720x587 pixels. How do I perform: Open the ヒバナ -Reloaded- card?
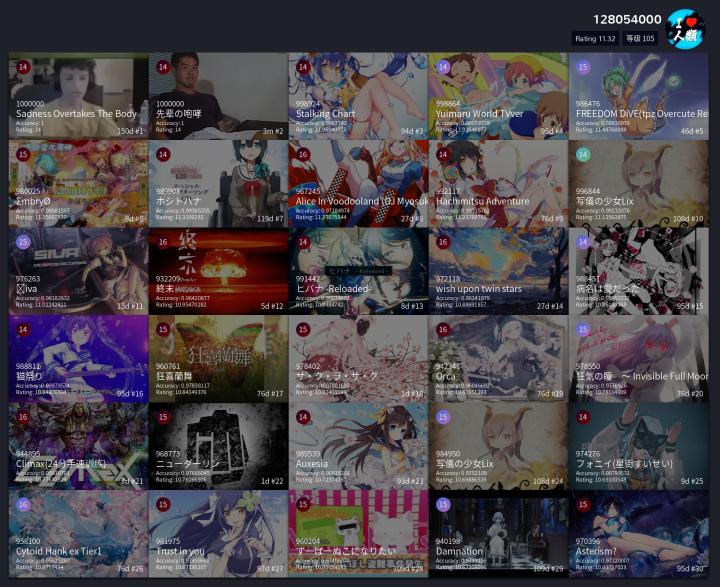click(x=359, y=271)
